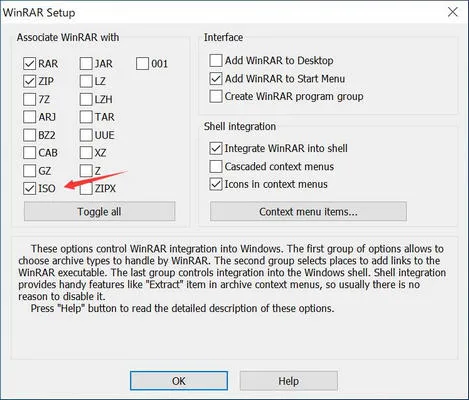This screenshot has width=469, height=400.
Task: Tick the LZ checkbox
Action: point(86,81)
